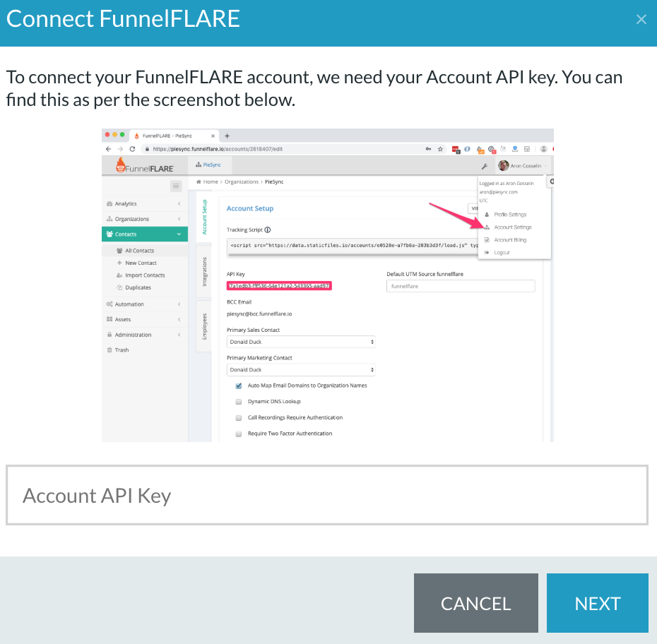657x644 pixels.
Task: Click the hamburger menu icon in the sidebar
Action: tap(176, 186)
